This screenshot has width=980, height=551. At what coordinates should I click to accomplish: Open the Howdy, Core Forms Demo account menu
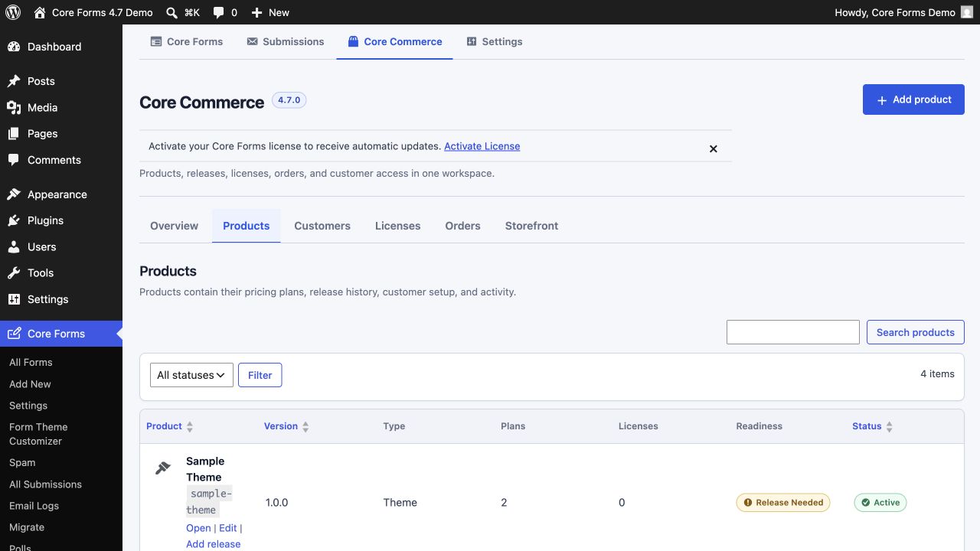click(x=903, y=12)
